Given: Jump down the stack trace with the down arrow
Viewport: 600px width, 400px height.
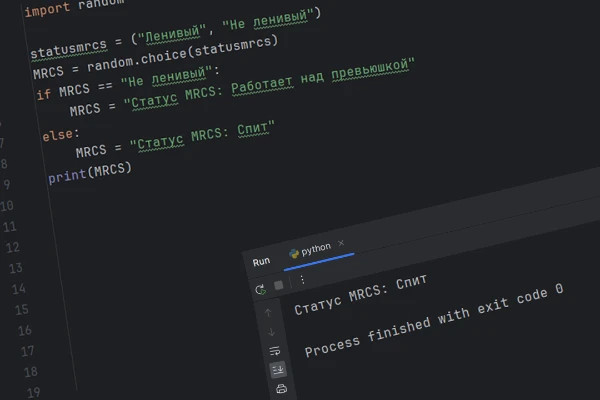Looking at the screenshot, I should 271,332.
